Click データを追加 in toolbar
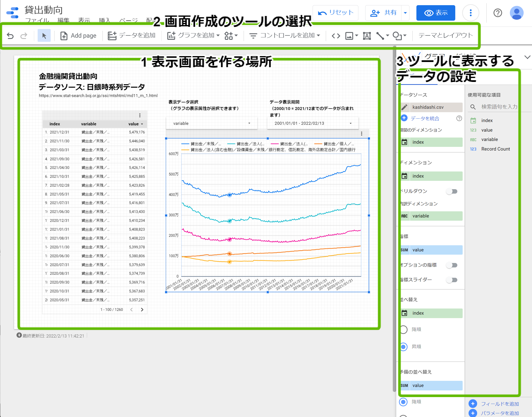 point(132,36)
